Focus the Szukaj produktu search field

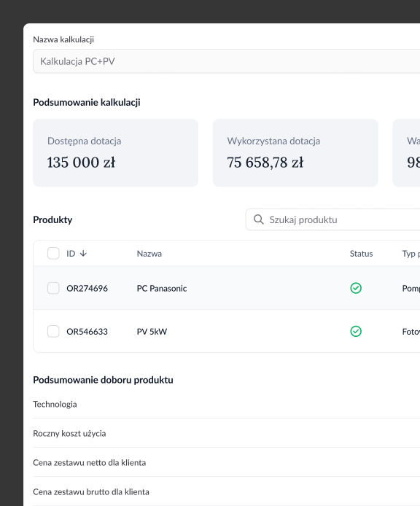(x=332, y=219)
